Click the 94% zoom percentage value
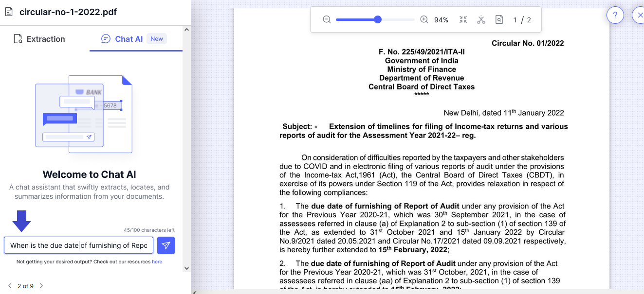The image size is (644, 294). (441, 20)
